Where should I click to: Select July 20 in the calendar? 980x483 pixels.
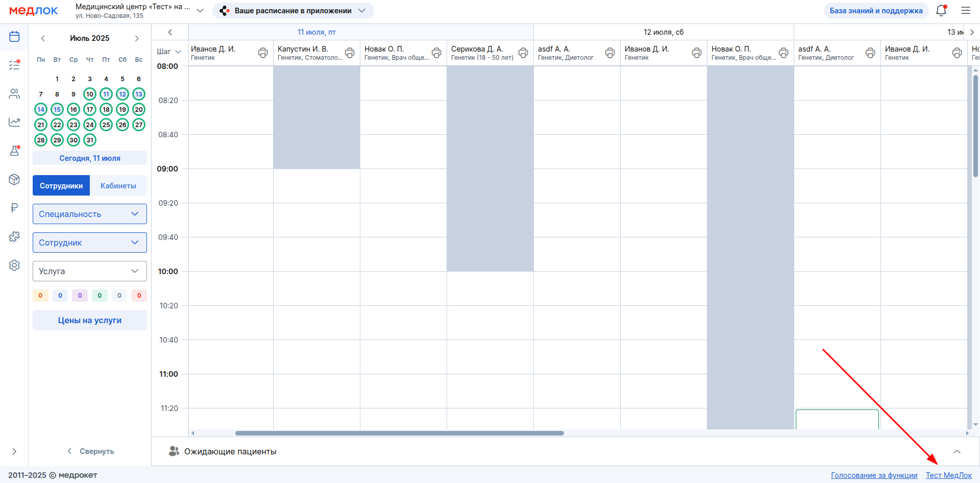(139, 109)
